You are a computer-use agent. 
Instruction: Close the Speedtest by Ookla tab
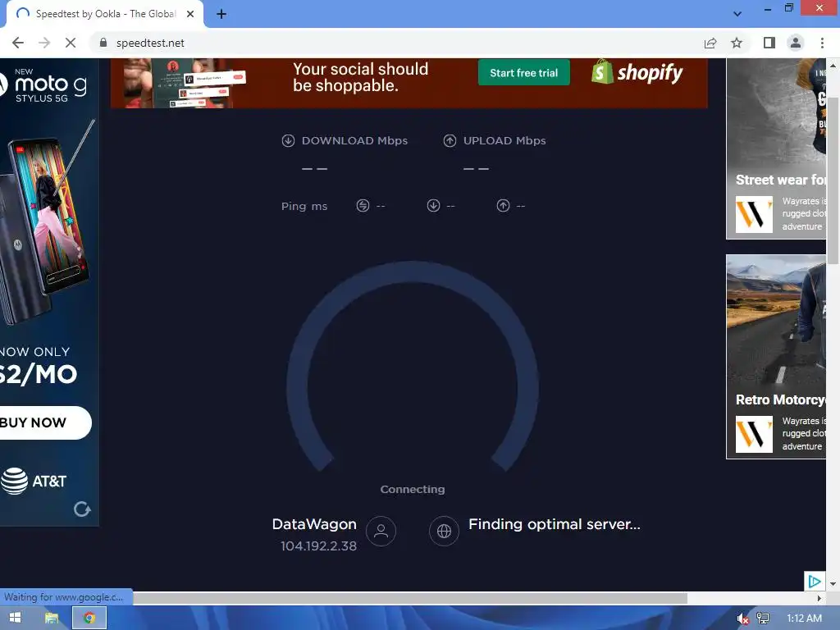[190, 14]
